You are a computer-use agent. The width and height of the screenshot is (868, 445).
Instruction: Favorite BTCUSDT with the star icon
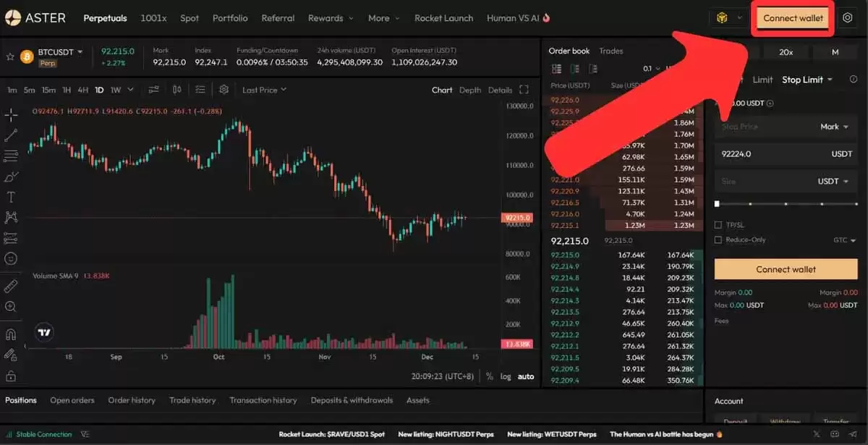pos(10,56)
